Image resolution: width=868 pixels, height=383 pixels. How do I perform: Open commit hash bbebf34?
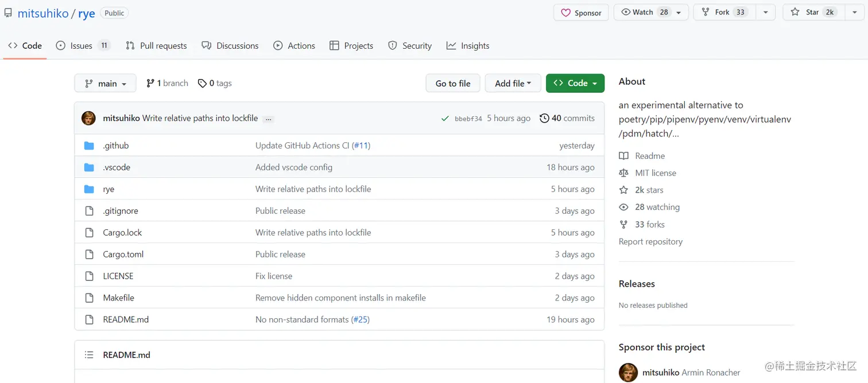[x=468, y=119]
